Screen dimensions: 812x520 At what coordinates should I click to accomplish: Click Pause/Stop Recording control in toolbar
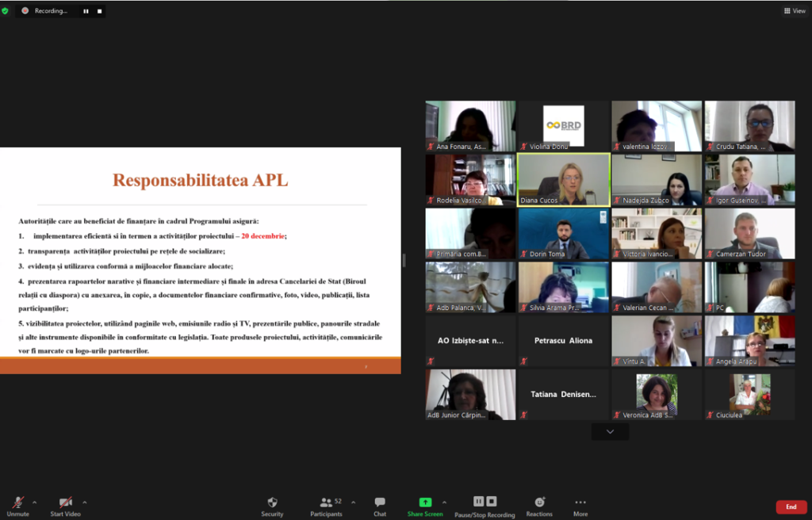485,506
